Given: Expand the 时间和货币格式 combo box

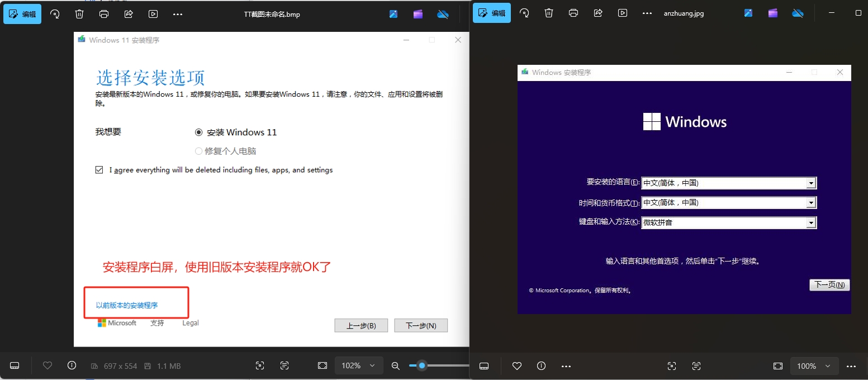Looking at the screenshot, I should pyautogui.click(x=729, y=203).
